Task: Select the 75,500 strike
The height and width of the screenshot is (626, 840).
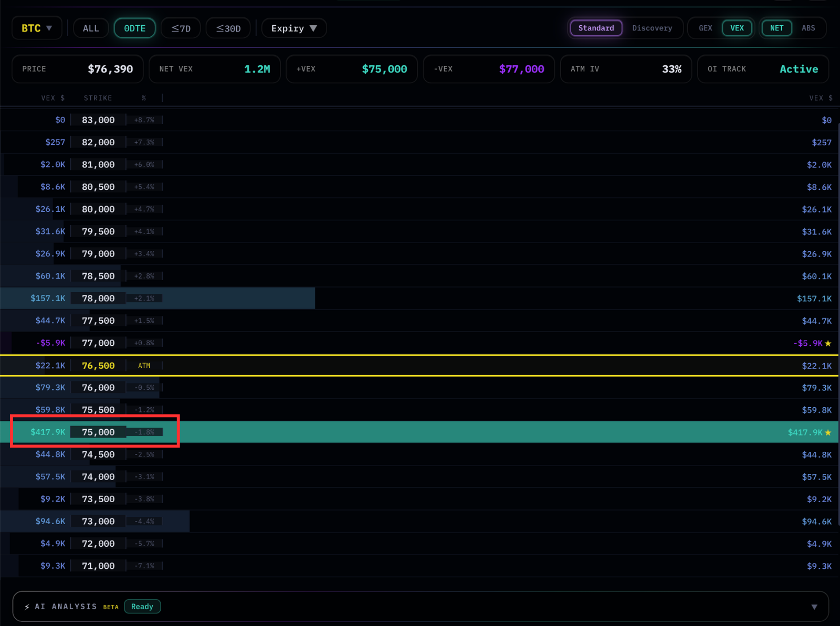Action: click(98, 410)
